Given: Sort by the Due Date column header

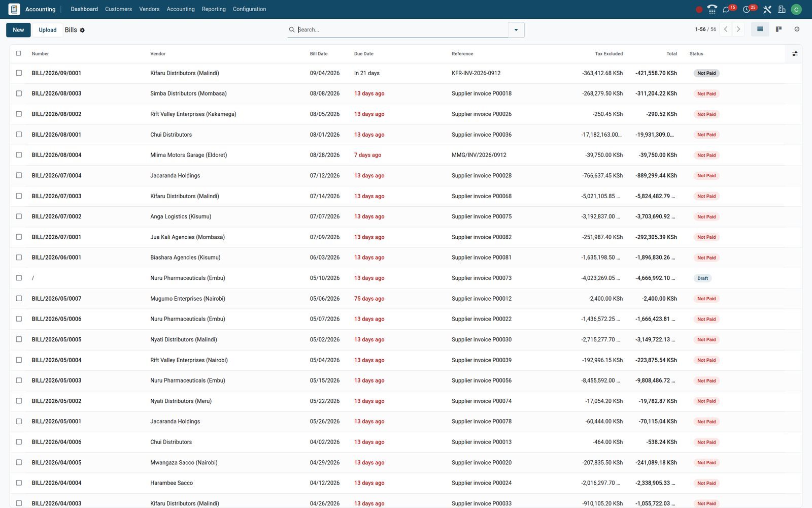Looking at the screenshot, I should 363,53.
